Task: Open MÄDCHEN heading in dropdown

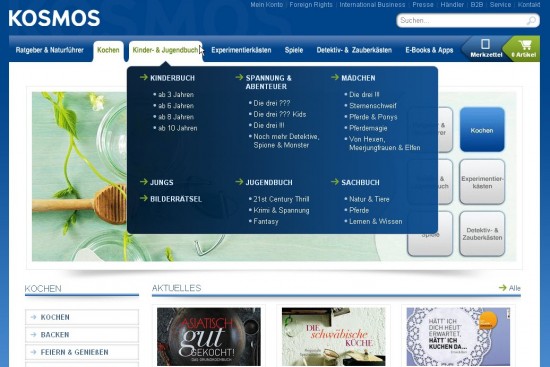Action: 358,78
